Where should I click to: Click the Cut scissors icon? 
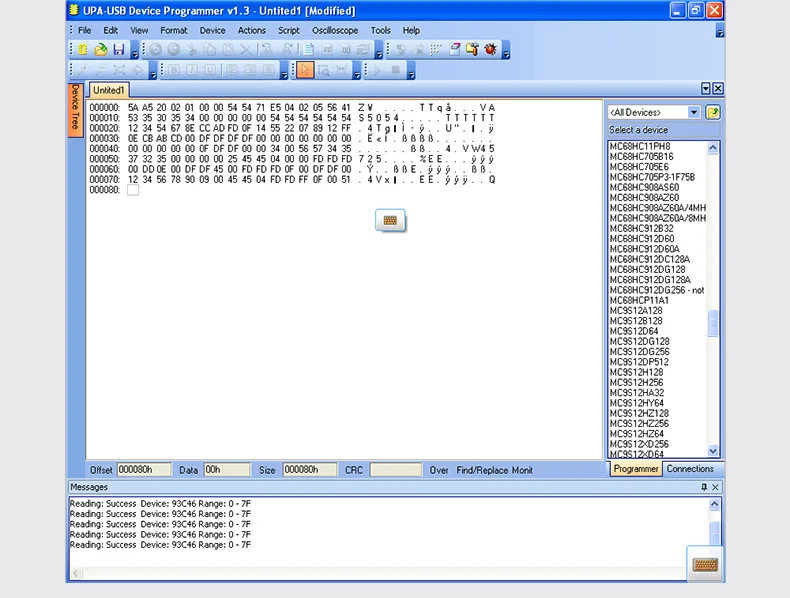(x=192, y=49)
